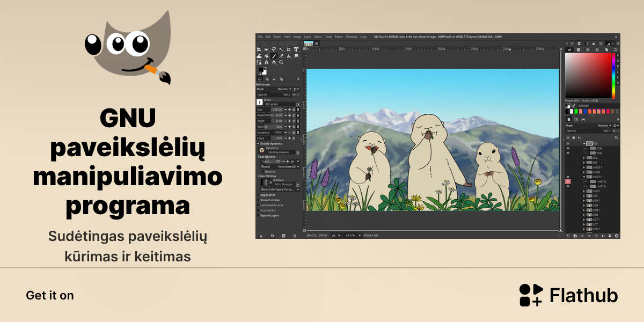The height and width of the screenshot is (322, 644).
Task: Click save tool preset icon
Action: click(x=261, y=236)
